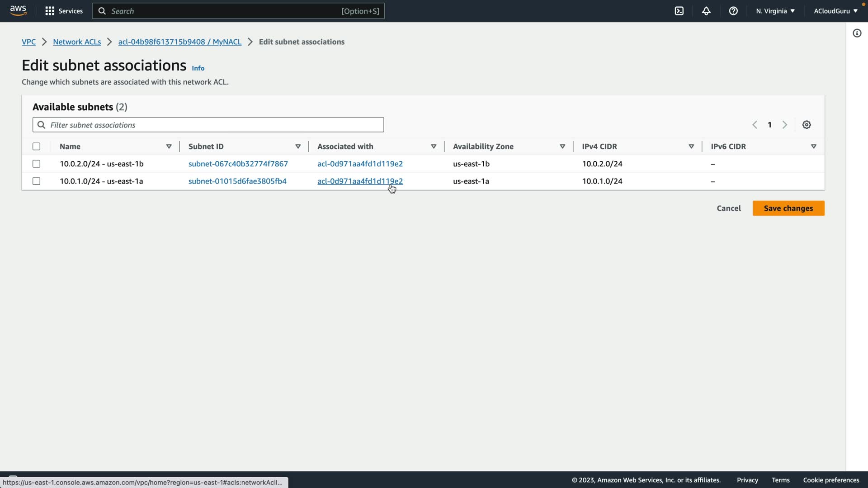This screenshot has width=868, height=488.
Task: Go to next page of subnets
Action: (785, 125)
